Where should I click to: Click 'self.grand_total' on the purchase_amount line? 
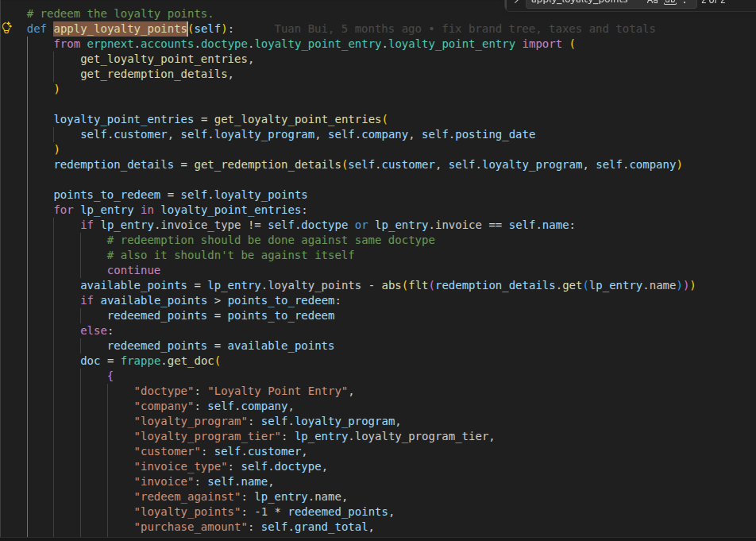pos(314,527)
